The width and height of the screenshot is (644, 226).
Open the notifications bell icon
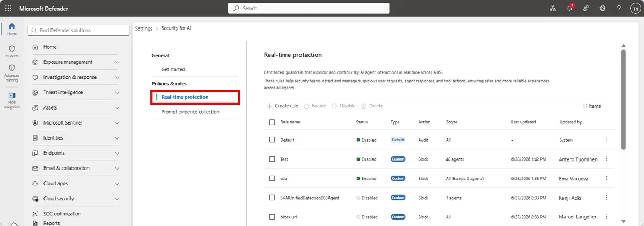569,9
